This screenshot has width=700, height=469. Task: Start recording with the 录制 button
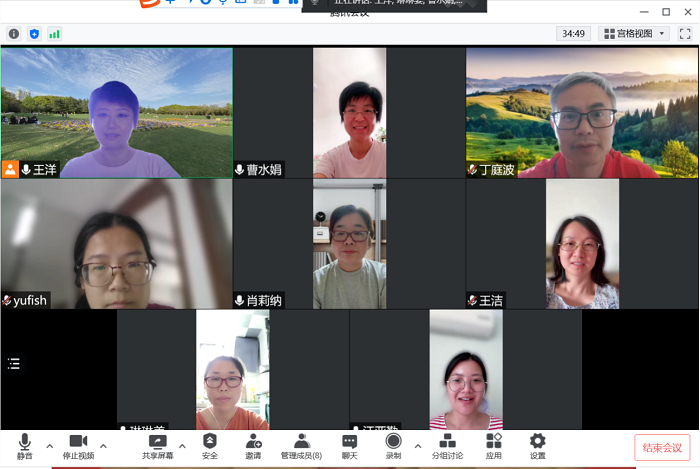[x=393, y=445]
